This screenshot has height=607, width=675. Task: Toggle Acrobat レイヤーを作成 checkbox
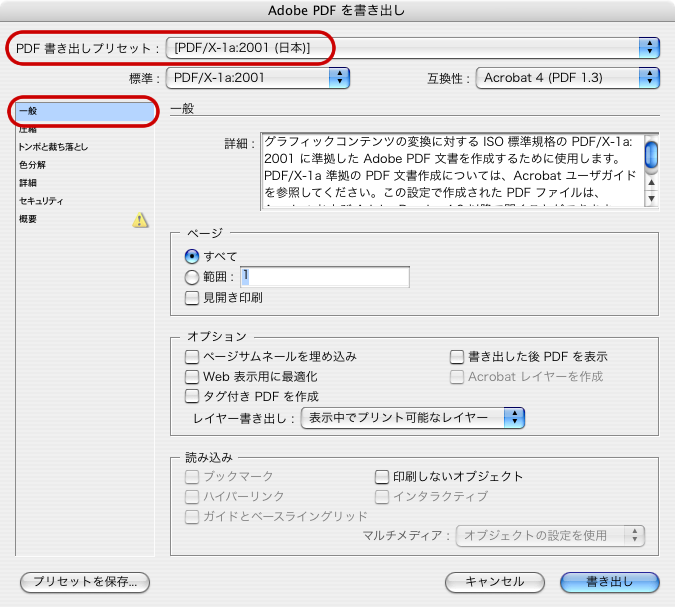tap(456, 377)
